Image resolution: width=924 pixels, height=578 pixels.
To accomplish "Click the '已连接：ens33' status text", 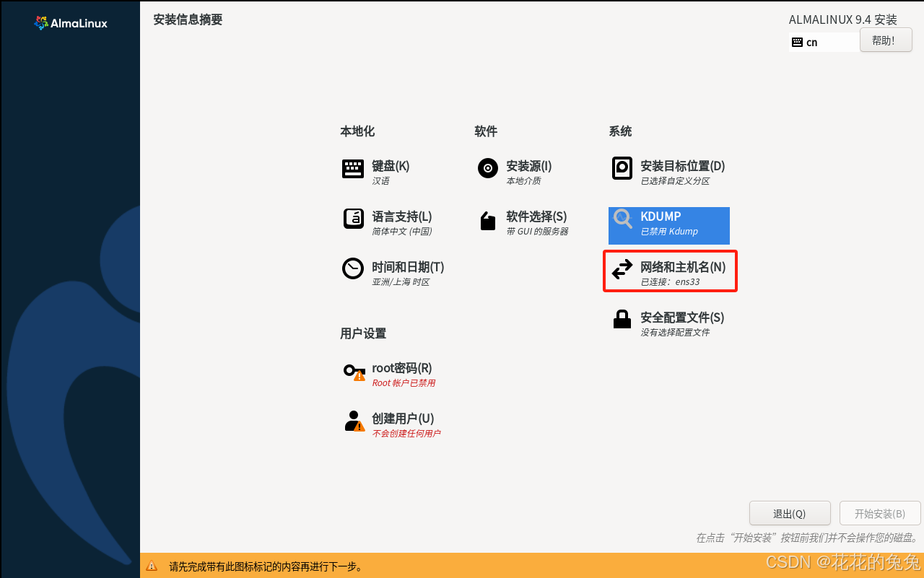I will 670,282.
